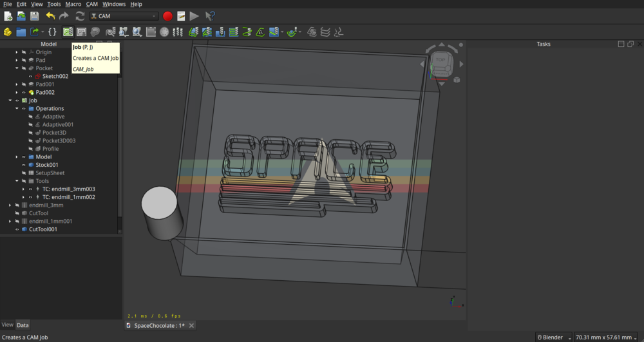
Task: Open a file using the toolbar icon
Action: [21, 16]
